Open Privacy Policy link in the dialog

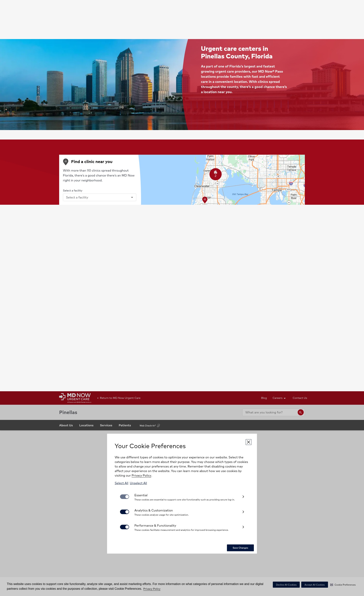[141, 476]
